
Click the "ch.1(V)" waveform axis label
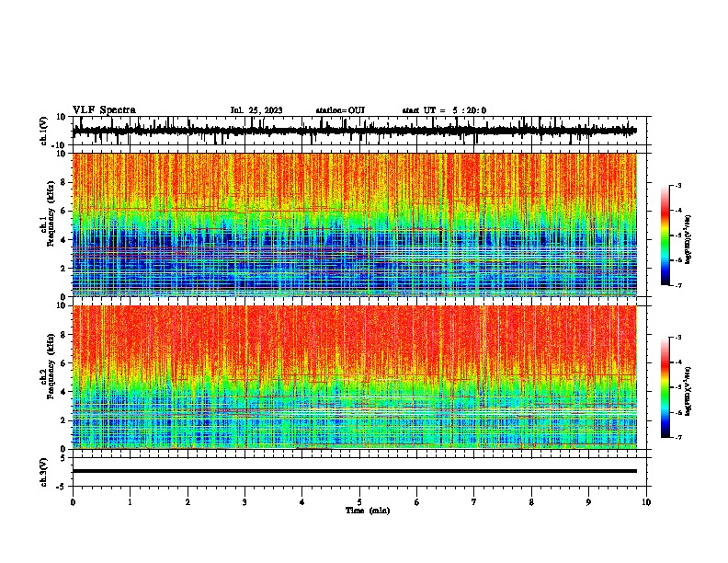click(44, 131)
